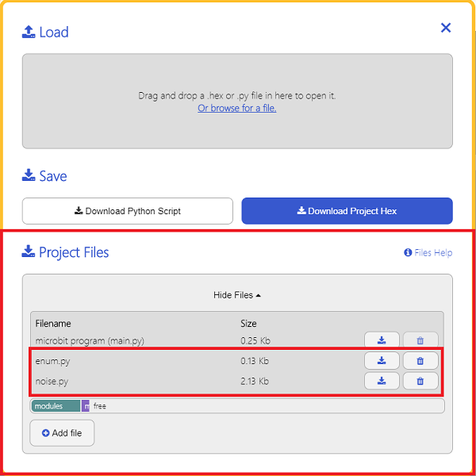Delete noise.py using its trash icon
The width and height of the screenshot is (476, 476).
(x=420, y=381)
